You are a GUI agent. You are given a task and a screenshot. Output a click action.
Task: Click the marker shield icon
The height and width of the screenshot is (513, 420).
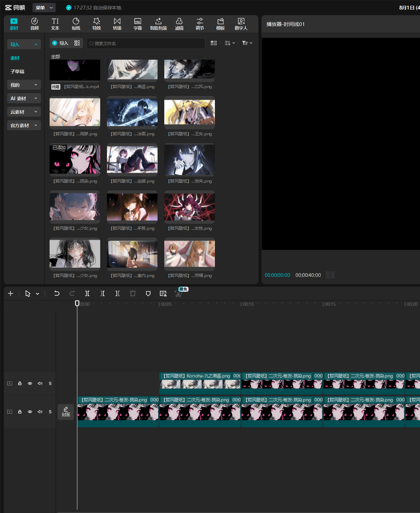point(148,293)
